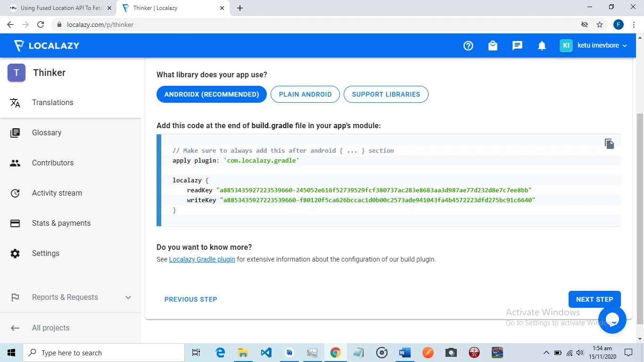Go back to All projects
644x362 pixels.
coord(71,328)
